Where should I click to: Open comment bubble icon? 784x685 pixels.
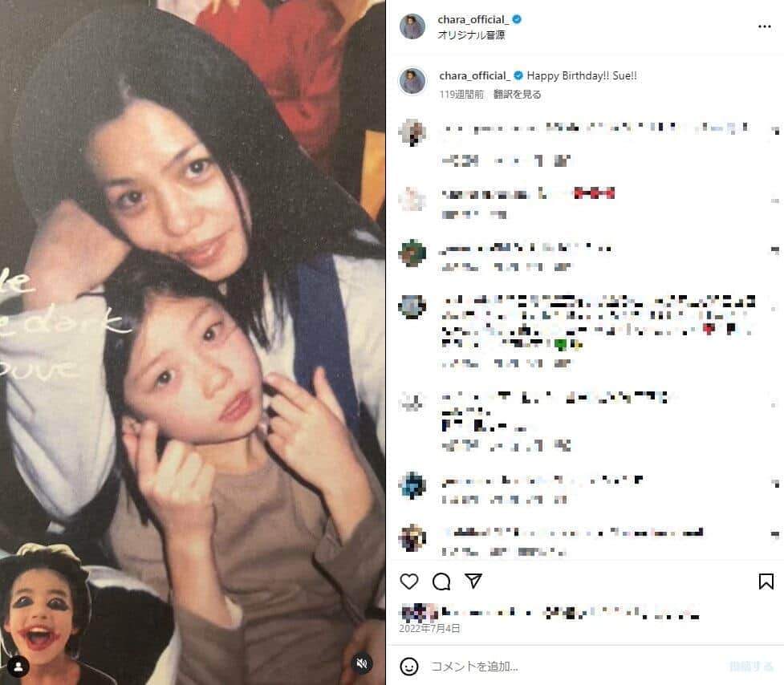click(x=441, y=581)
